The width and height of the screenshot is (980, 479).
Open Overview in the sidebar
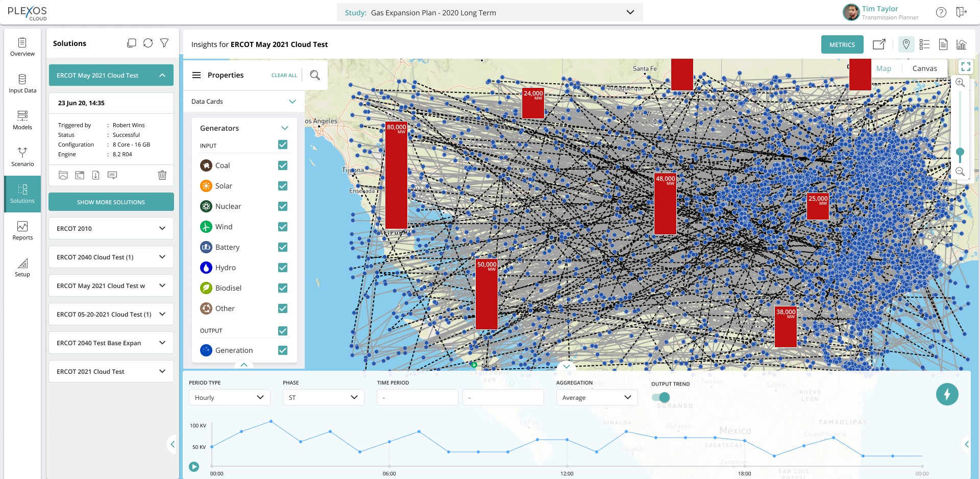[x=22, y=47]
